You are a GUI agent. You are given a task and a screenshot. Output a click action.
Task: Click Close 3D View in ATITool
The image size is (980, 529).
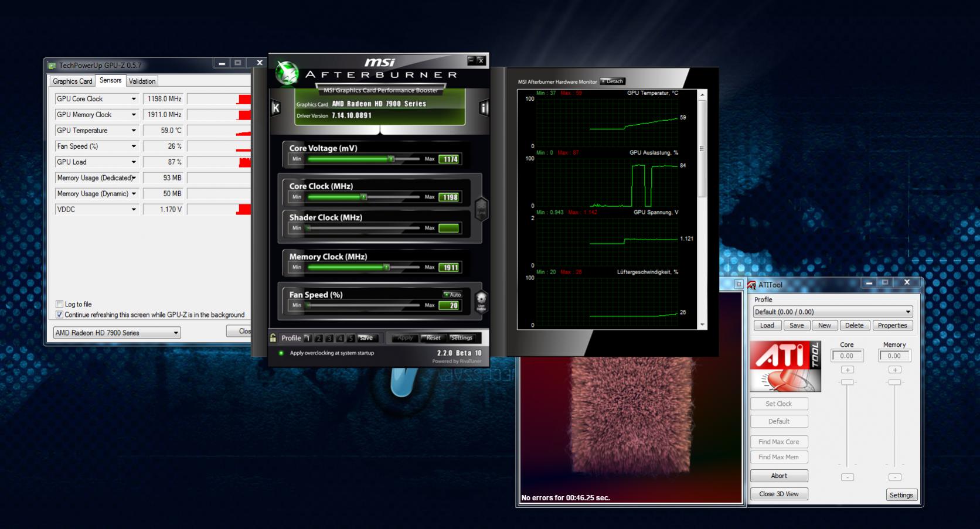[x=779, y=494]
